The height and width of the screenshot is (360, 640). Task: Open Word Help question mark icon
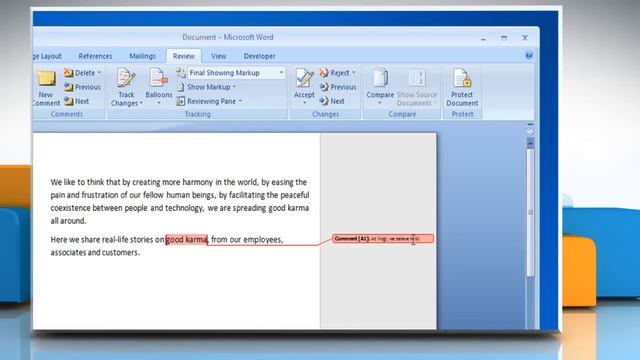click(529, 56)
